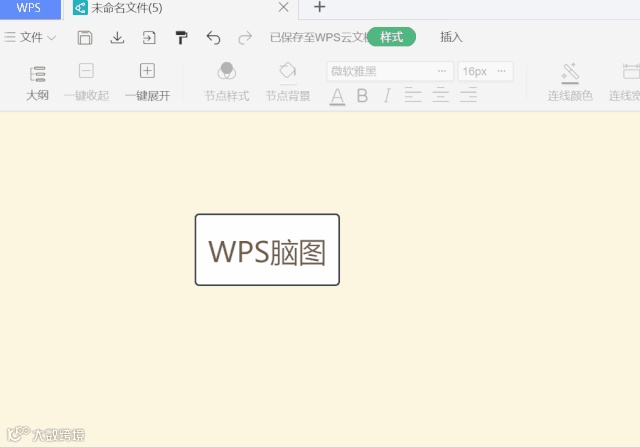Click the export icon with arrow
This screenshot has width=640, height=448.
click(149, 38)
